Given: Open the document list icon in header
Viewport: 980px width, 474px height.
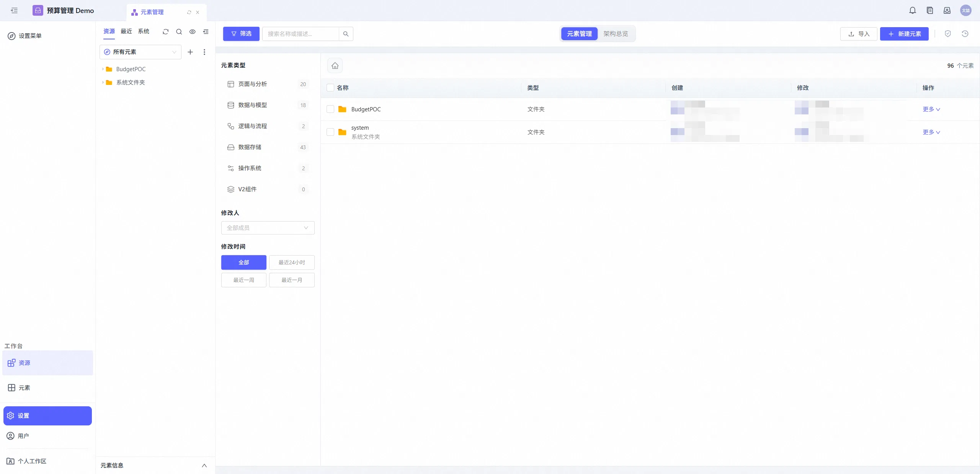Looking at the screenshot, I should pyautogui.click(x=930, y=10).
